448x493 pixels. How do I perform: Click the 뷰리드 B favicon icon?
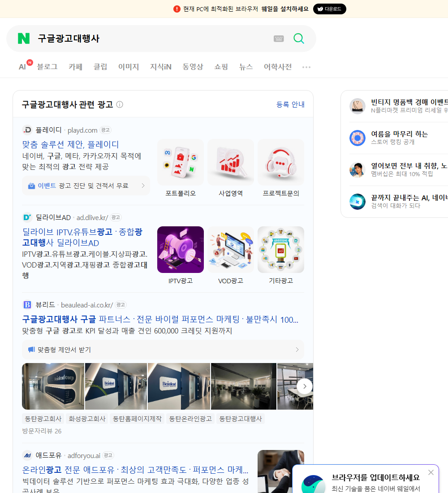click(27, 305)
